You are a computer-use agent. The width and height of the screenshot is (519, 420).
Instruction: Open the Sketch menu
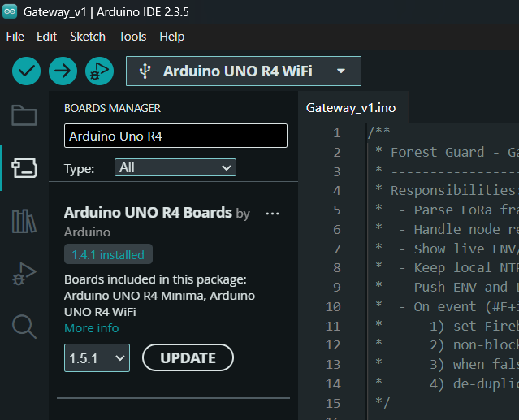88,37
